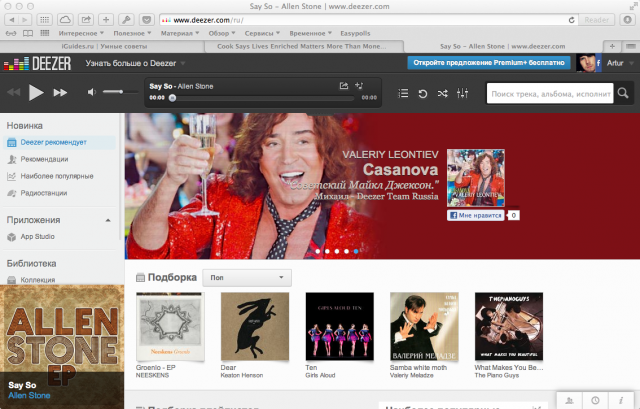Click Safari share button

tap(86, 20)
